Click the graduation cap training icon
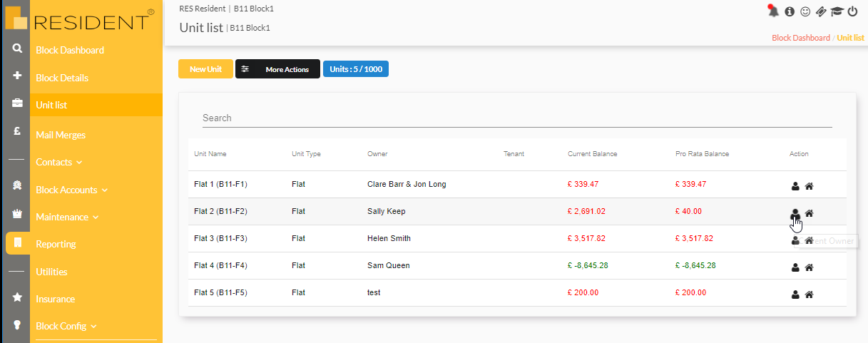The width and height of the screenshot is (868, 343). 837,11
